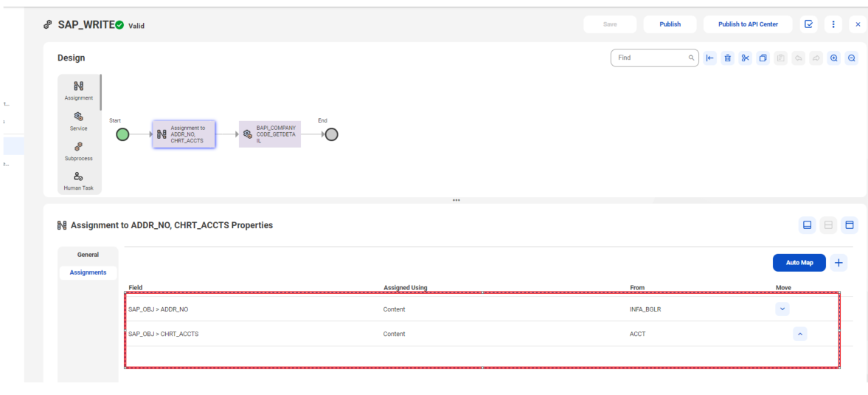Click the palette vertical scrollbar
The height and width of the screenshot is (395, 868).
click(x=100, y=92)
